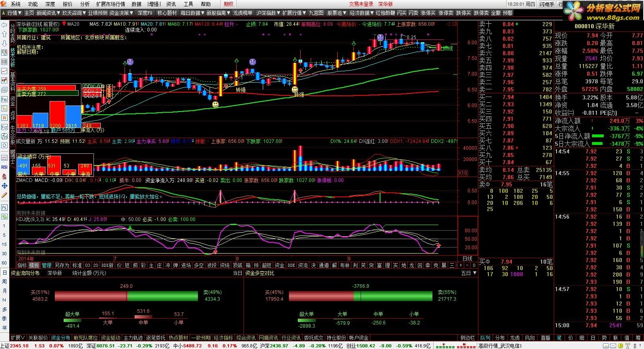Click the 主页 toolbar button
This screenshot has height=349, width=644.
(x=29, y=13)
